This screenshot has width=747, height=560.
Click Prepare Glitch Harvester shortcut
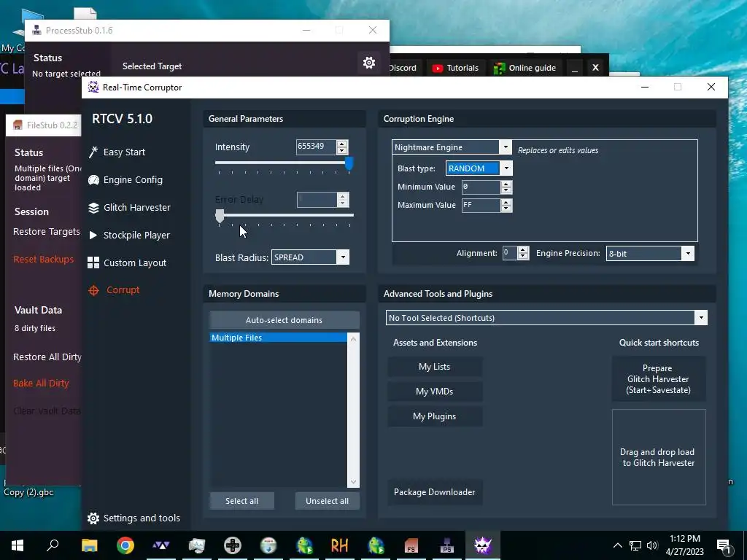click(x=659, y=379)
